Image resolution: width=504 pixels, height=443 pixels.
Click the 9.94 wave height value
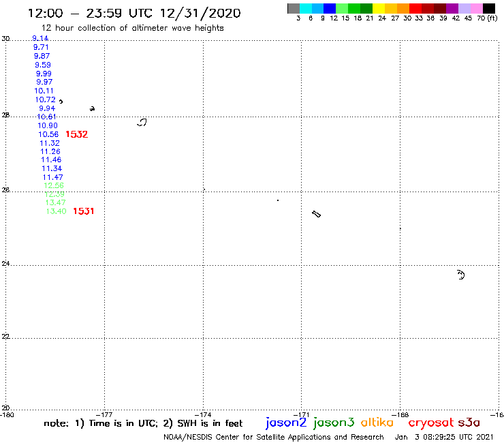(x=47, y=108)
